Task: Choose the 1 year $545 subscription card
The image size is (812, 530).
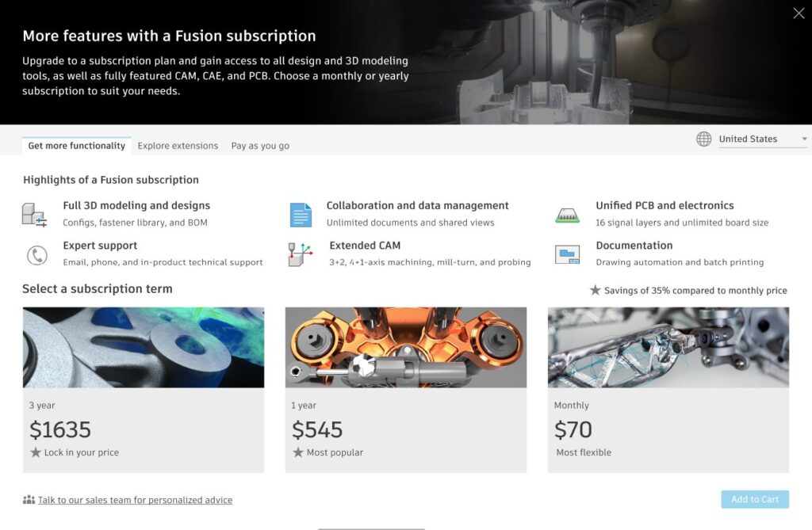Action: [x=405, y=430]
